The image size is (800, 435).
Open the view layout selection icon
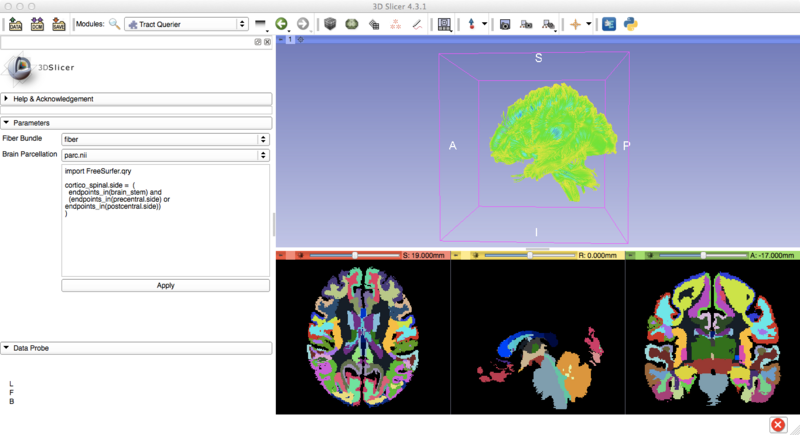tap(445, 23)
